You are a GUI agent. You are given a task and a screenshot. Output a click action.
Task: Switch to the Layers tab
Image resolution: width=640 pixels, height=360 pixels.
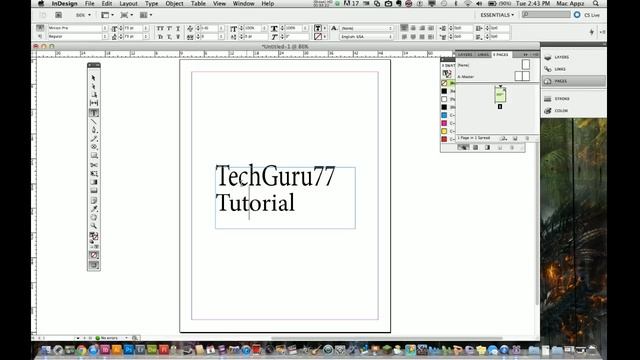pos(465,54)
